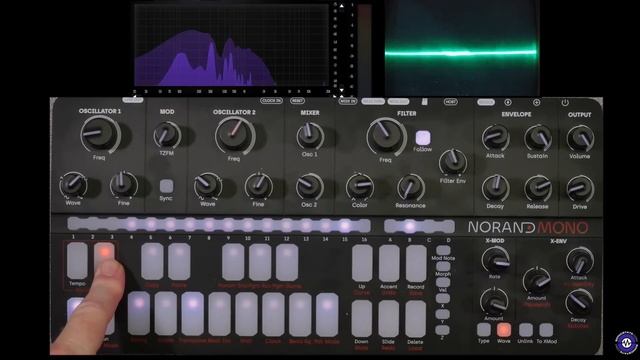Image resolution: width=640 pixels, height=360 pixels.
Task: Click the Envelope Release knob
Action: (x=538, y=189)
